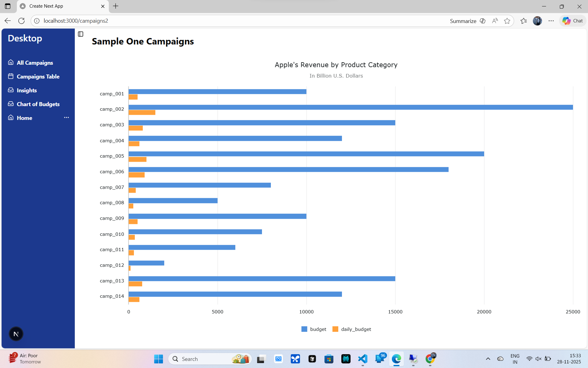
Task: Open the Copilot Chat button
Action: tap(572, 21)
